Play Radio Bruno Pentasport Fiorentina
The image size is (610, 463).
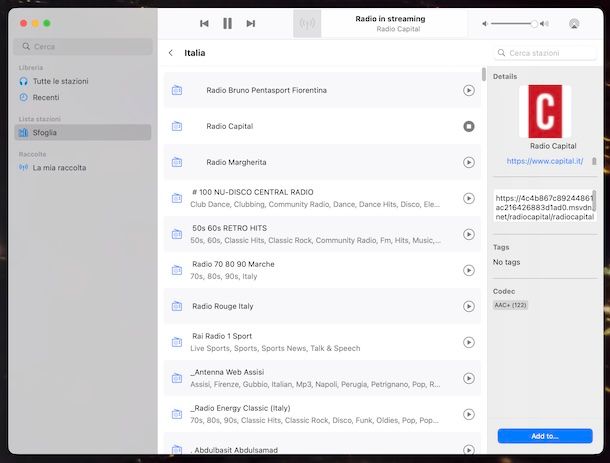[x=468, y=90]
